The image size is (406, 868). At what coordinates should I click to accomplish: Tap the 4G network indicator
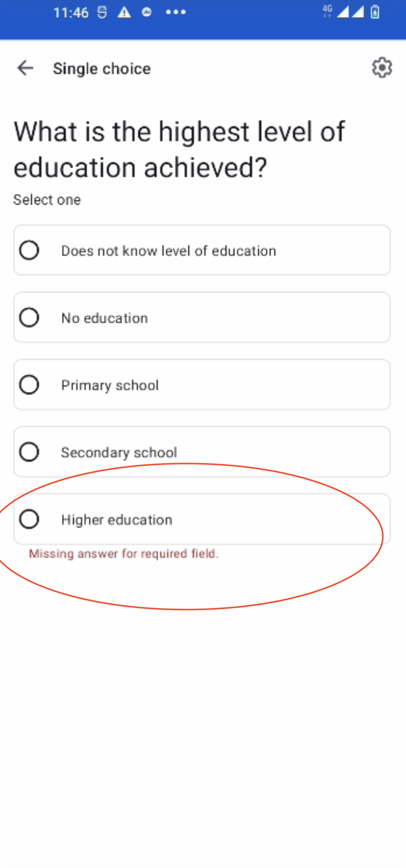[x=327, y=12]
